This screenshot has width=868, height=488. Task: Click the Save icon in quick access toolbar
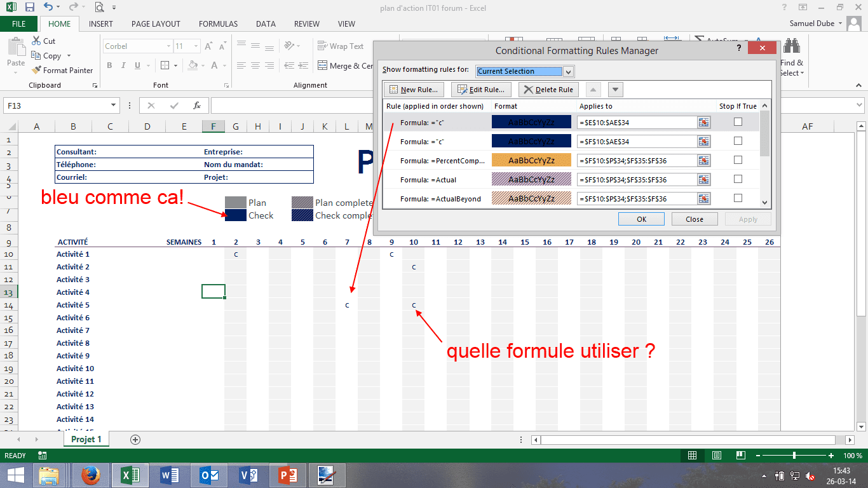pyautogui.click(x=30, y=8)
